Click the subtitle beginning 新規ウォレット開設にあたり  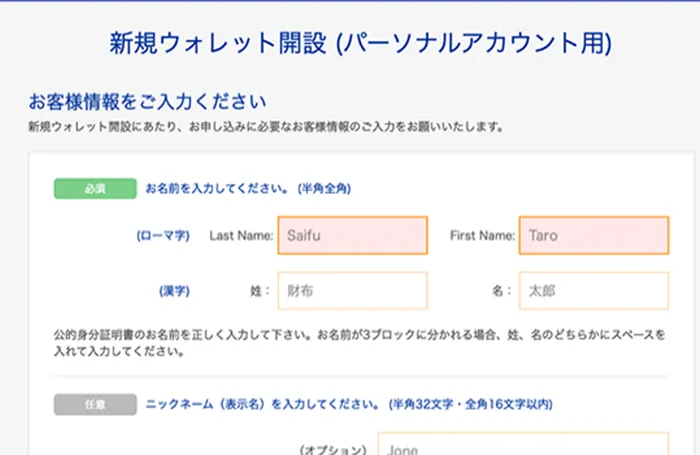(x=266, y=127)
